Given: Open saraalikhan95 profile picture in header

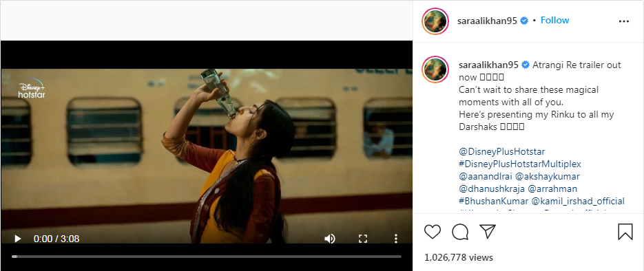Looking at the screenshot, I should pyautogui.click(x=435, y=21).
